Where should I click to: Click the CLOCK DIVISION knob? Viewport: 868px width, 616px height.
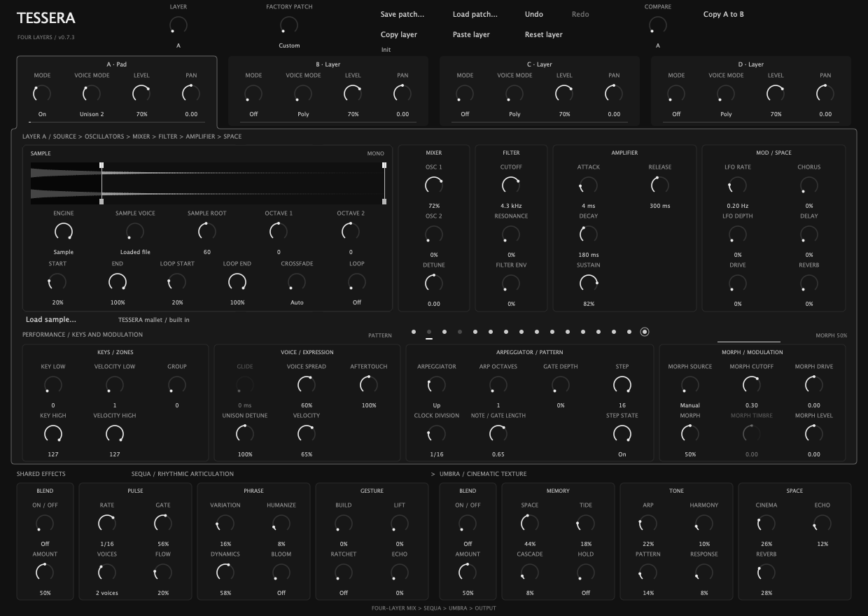pos(437,434)
